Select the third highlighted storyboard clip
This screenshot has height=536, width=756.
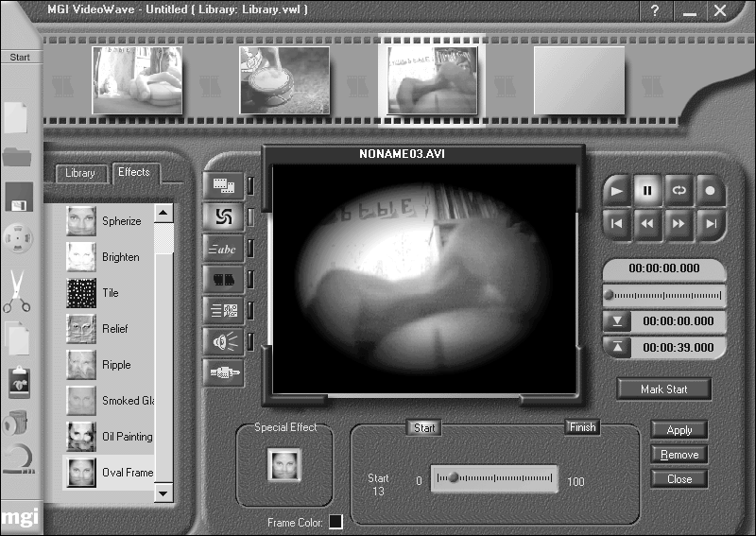[433, 80]
